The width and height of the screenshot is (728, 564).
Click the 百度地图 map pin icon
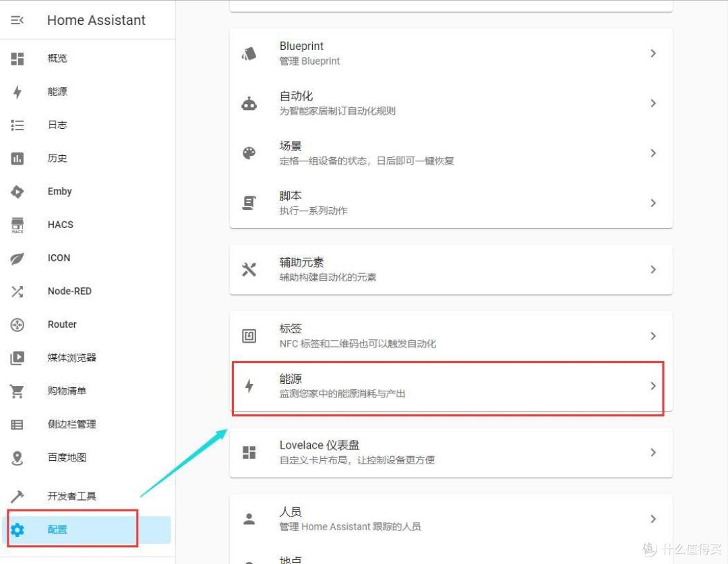(17, 458)
